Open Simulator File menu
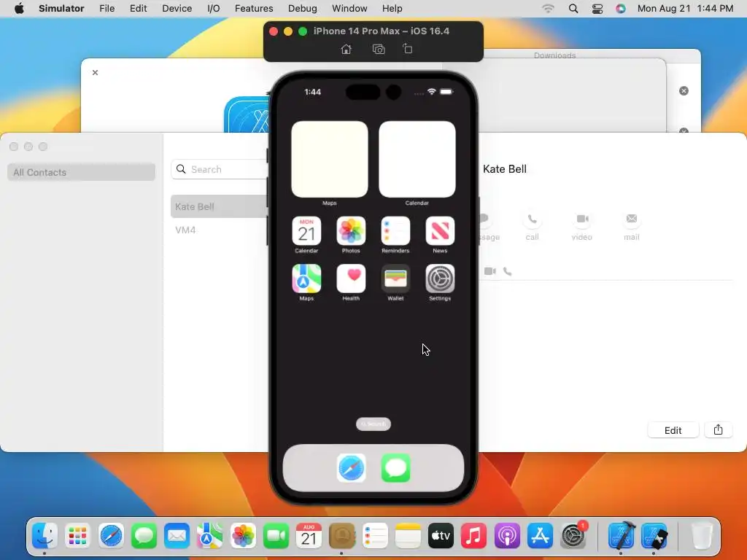 point(107,9)
